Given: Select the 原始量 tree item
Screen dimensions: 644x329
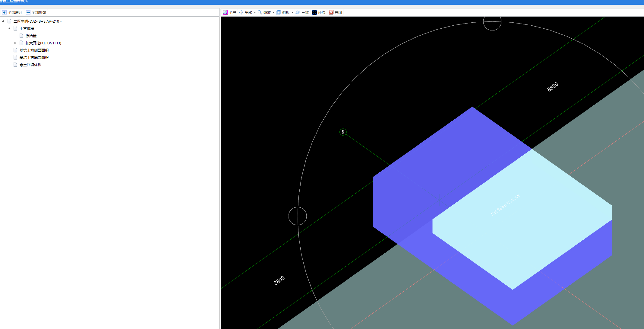Looking at the screenshot, I should (31, 36).
